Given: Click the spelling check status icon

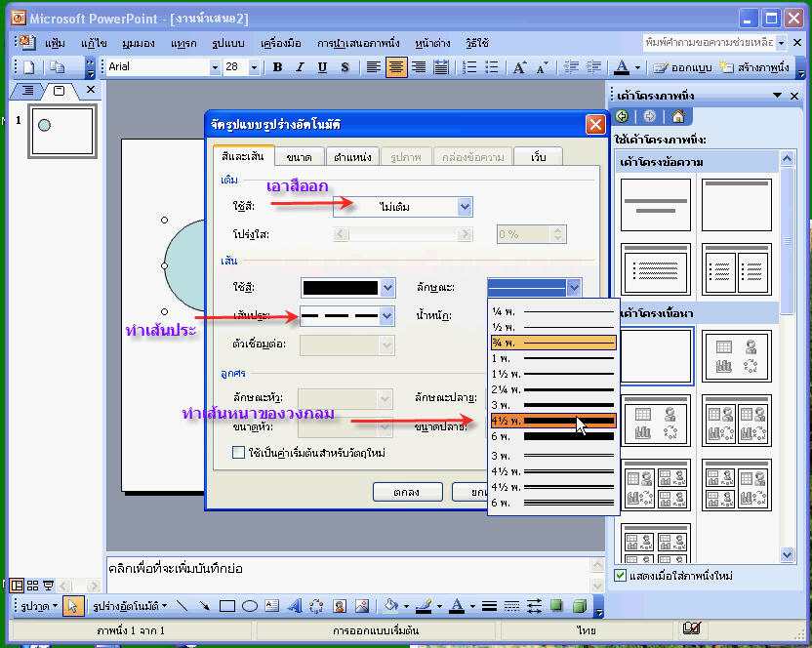Looking at the screenshot, I should click(692, 629).
